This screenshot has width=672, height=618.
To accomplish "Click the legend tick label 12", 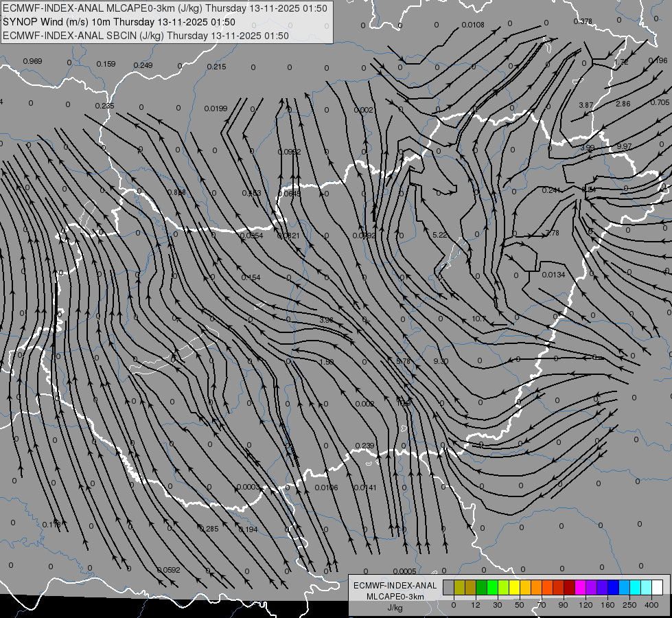I will pos(476,605).
